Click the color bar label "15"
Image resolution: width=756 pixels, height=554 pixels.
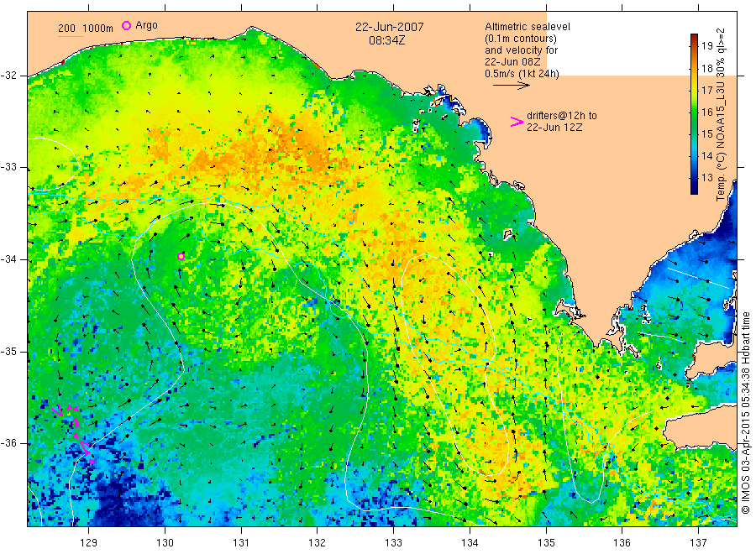click(x=706, y=134)
